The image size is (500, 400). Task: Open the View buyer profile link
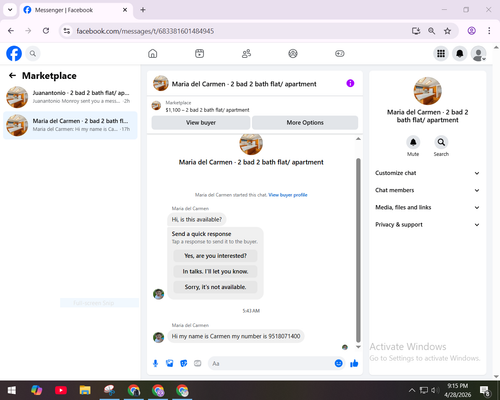(x=288, y=195)
